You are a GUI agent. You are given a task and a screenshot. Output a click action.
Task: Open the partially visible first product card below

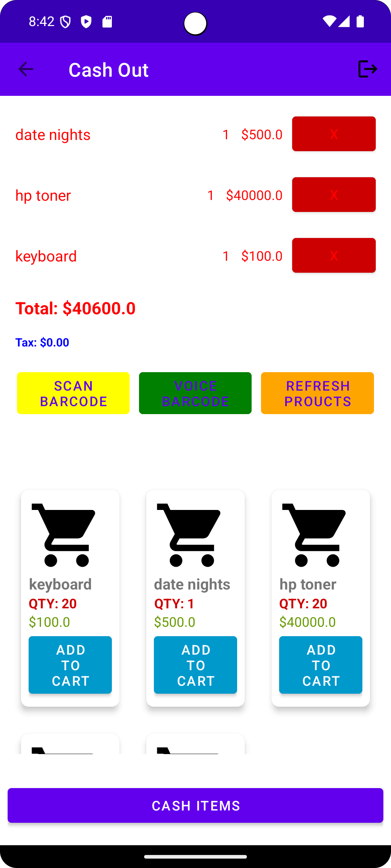pyautogui.click(x=70, y=744)
